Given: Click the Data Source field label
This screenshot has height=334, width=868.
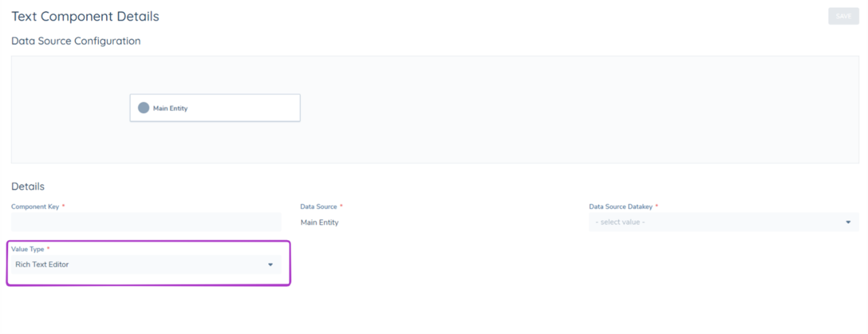Looking at the screenshot, I should [318, 206].
